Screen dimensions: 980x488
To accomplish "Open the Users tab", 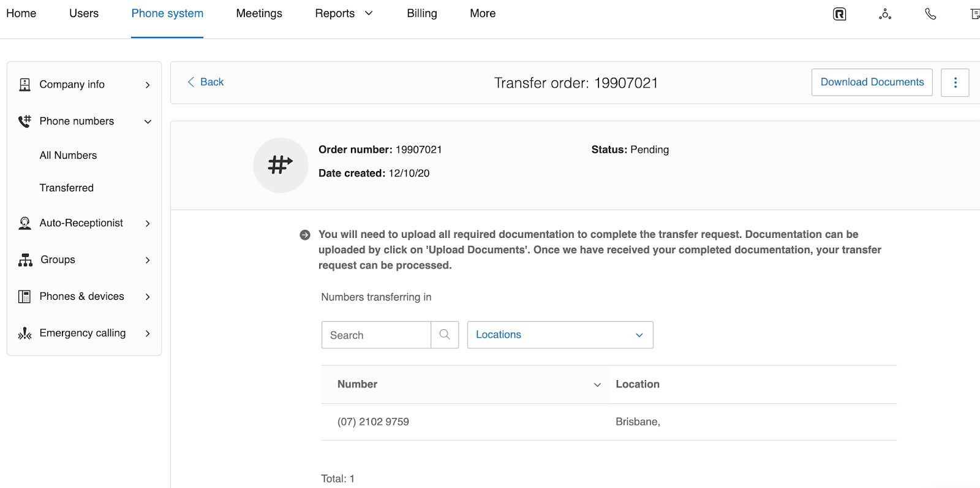I will [x=84, y=13].
